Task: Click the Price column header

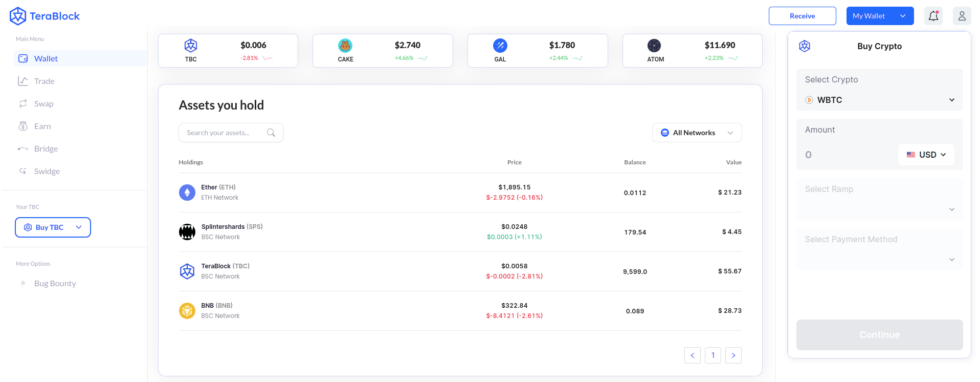Action: coord(515,162)
